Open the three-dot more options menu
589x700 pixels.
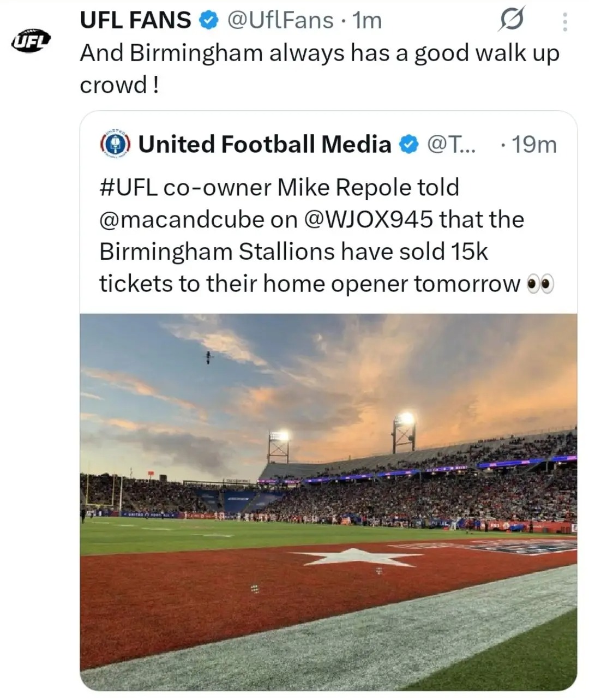(x=564, y=21)
